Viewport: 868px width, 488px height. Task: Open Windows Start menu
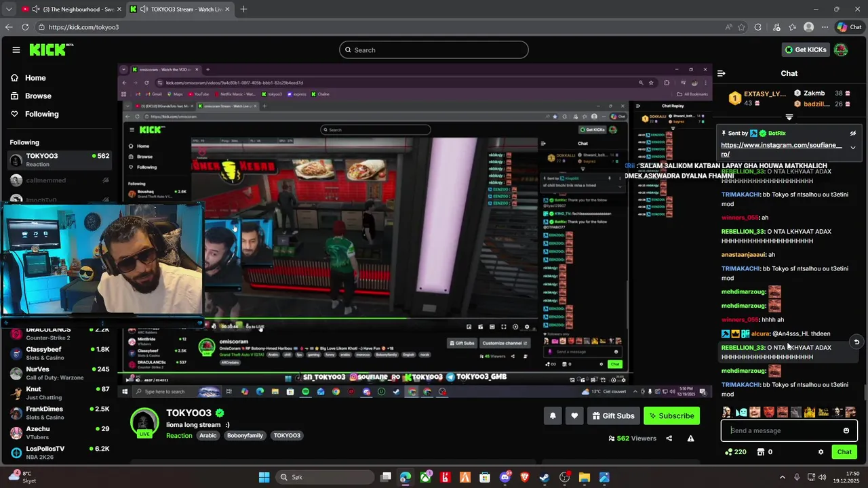(264, 477)
